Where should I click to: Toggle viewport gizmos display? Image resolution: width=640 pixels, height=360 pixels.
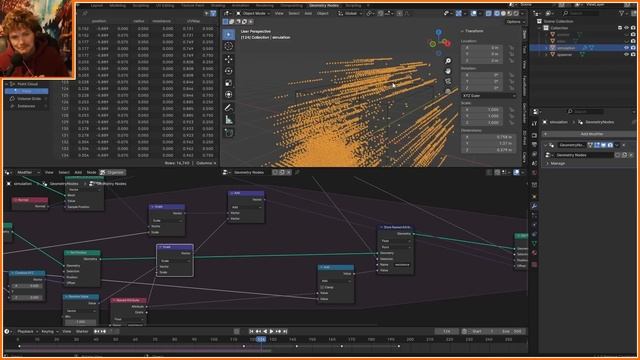[x=458, y=13]
